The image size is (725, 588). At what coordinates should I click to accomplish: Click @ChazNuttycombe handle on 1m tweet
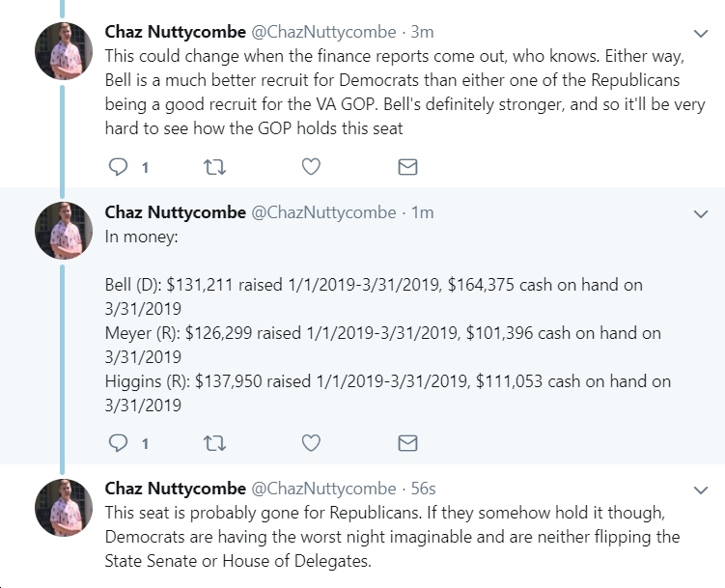[x=323, y=212]
